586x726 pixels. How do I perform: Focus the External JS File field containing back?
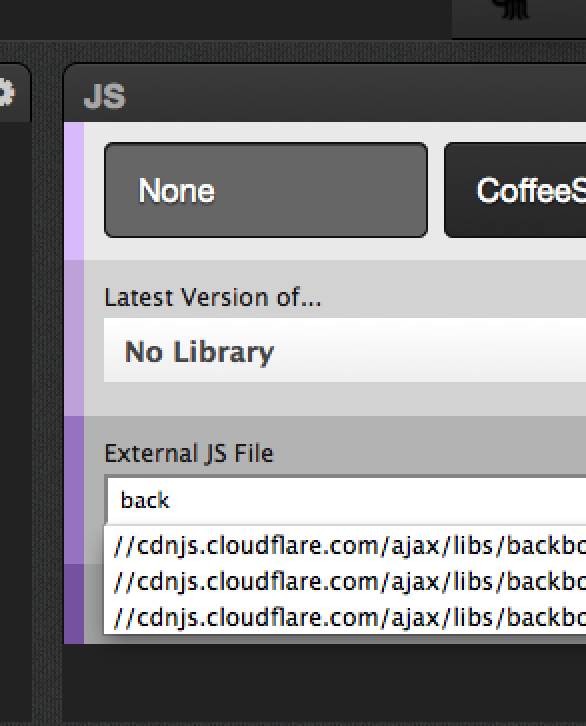[346, 500]
